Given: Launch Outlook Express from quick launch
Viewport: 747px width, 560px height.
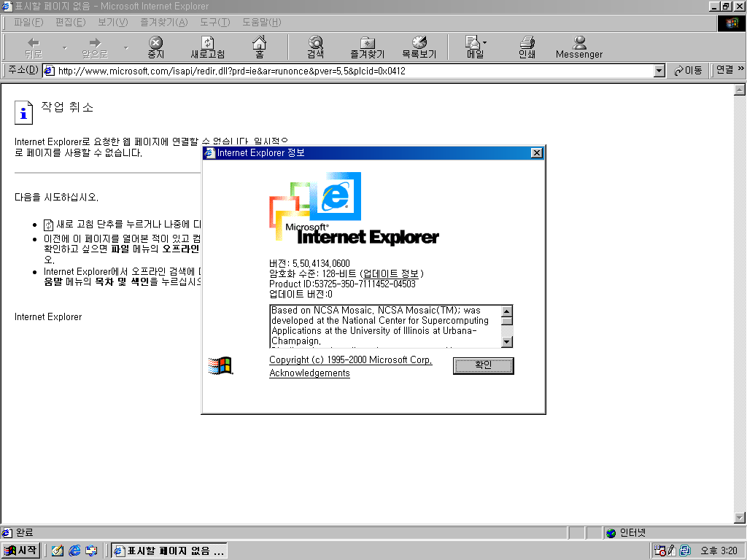Looking at the screenshot, I should click(91, 551).
